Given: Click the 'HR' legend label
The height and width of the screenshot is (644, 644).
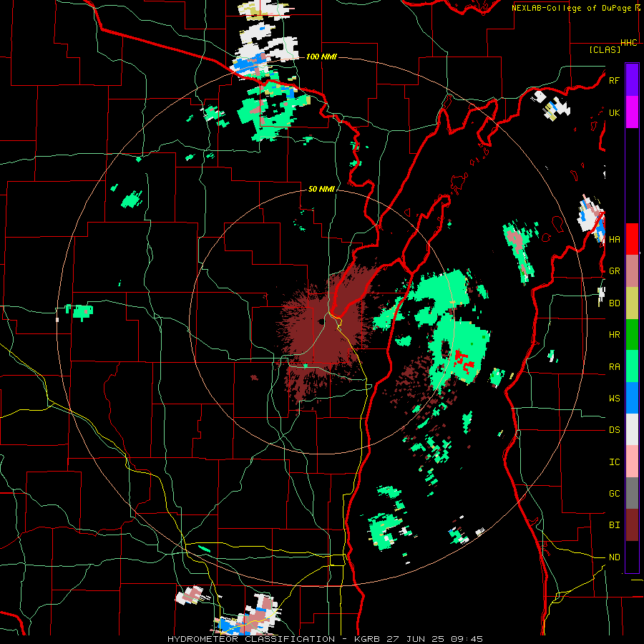Looking at the screenshot, I should 614,335.
